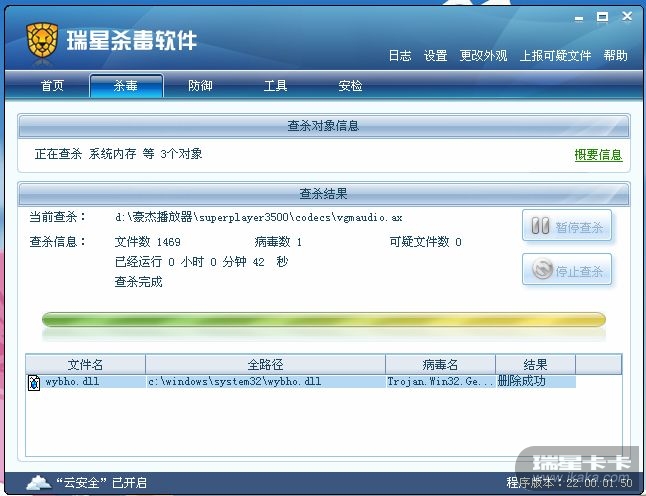Screen dimensions: 646x496
Task: Click the 文件数 1469 value
Action: click(147, 242)
